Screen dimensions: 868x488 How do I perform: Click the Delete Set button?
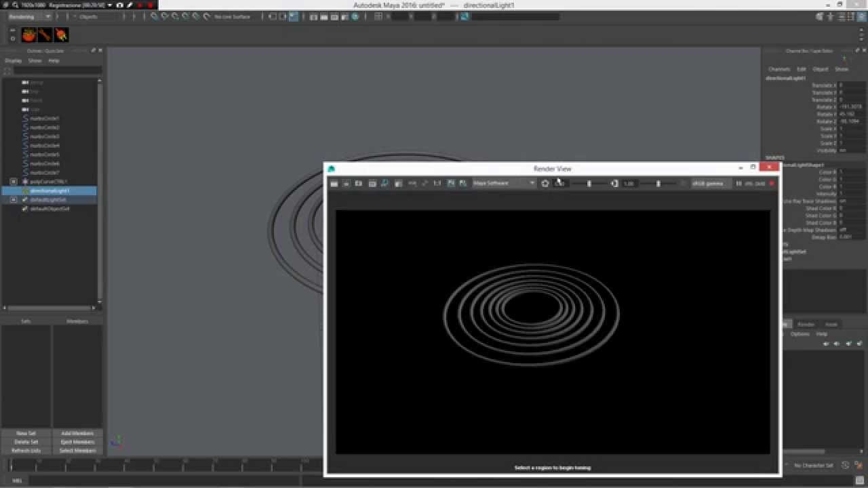click(x=26, y=442)
